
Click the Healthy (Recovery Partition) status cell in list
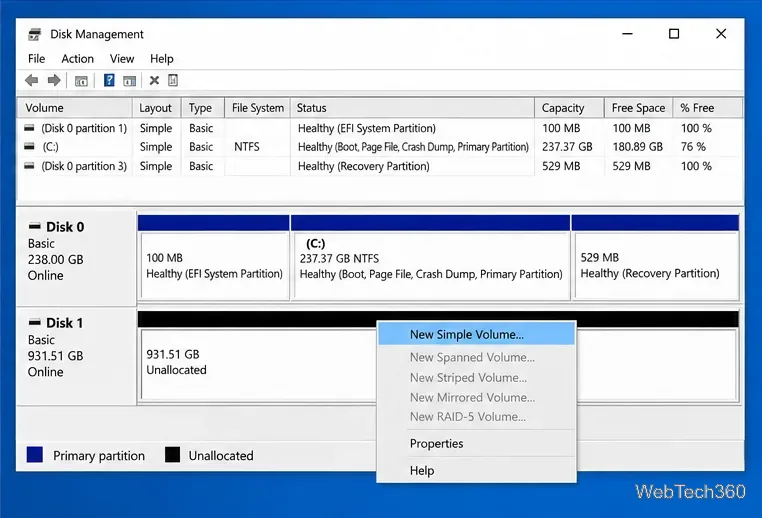click(364, 166)
